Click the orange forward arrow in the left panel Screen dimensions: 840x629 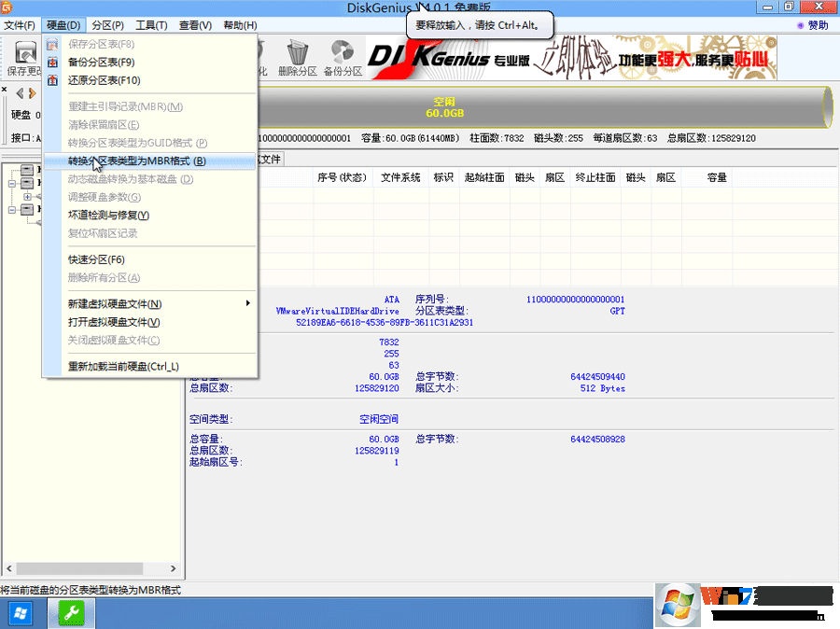tap(32, 93)
